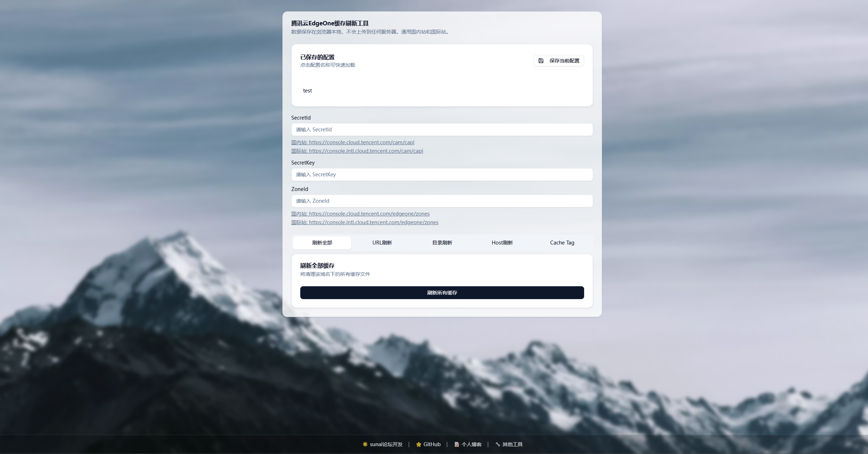Switch to the Host刷新 tab
This screenshot has height=454, width=868.
click(x=502, y=243)
